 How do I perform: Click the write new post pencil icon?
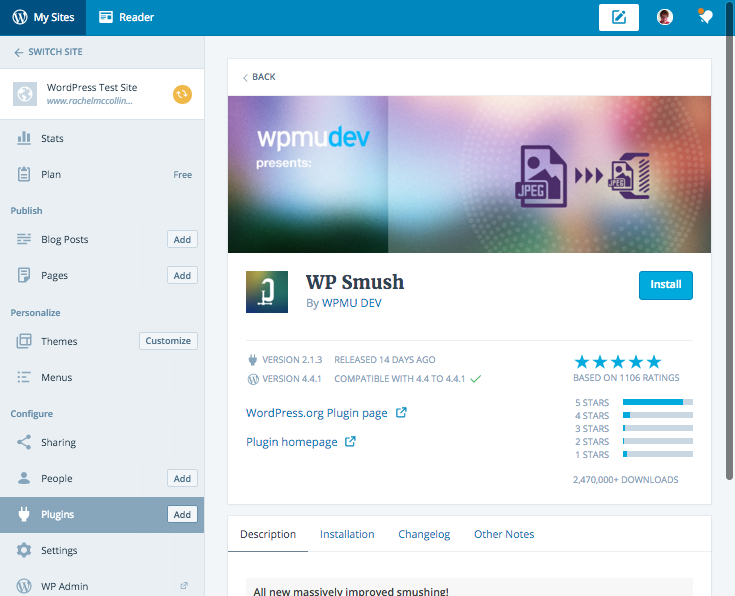[618, 17]
